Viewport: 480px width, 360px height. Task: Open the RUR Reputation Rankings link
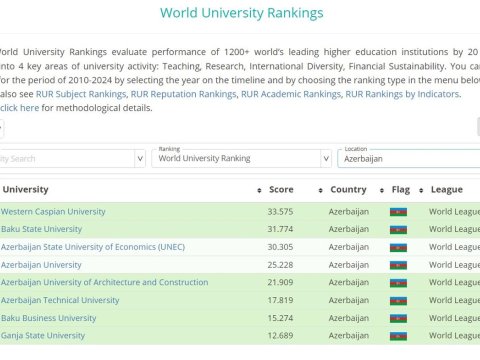click(x=183, y=94)
